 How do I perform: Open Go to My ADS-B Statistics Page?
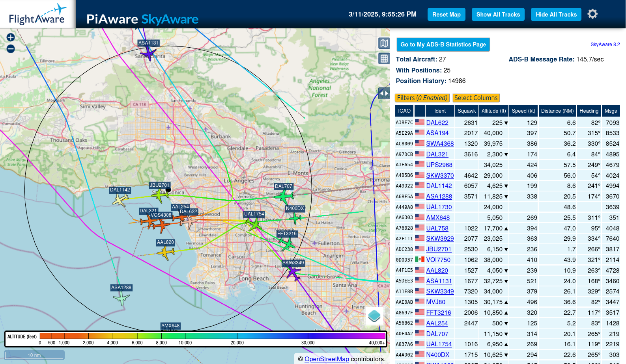point(443,45)
